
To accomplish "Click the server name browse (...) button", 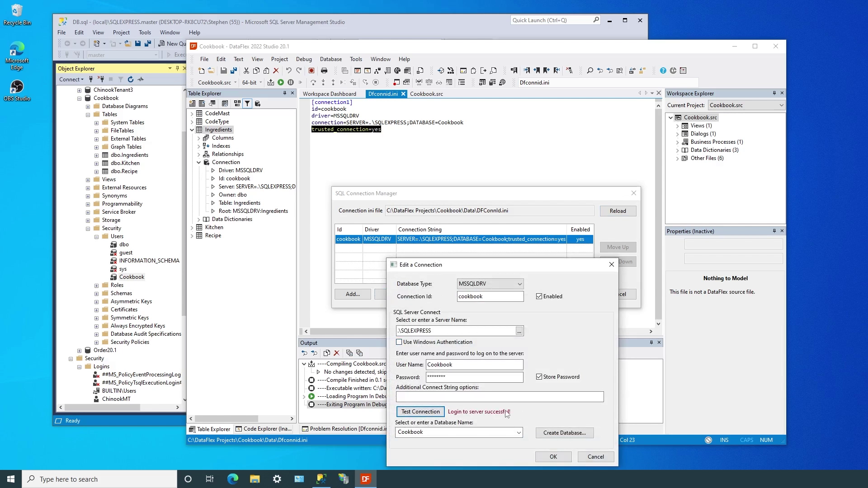I will pyautogui.click(x=519, y=331).
